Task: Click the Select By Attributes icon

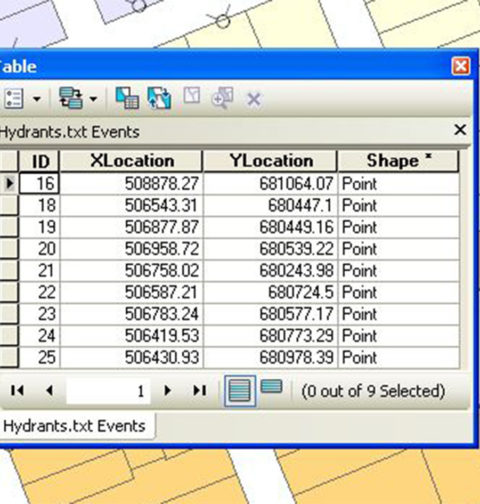Action: (127, 98)
